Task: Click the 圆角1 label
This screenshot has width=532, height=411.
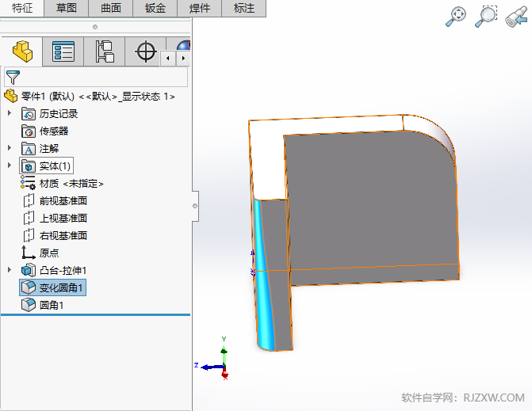Action: [x=52, y=305]
